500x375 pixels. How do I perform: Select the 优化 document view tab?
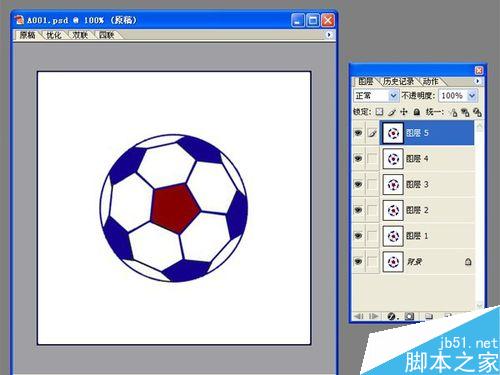click(54, 35)
